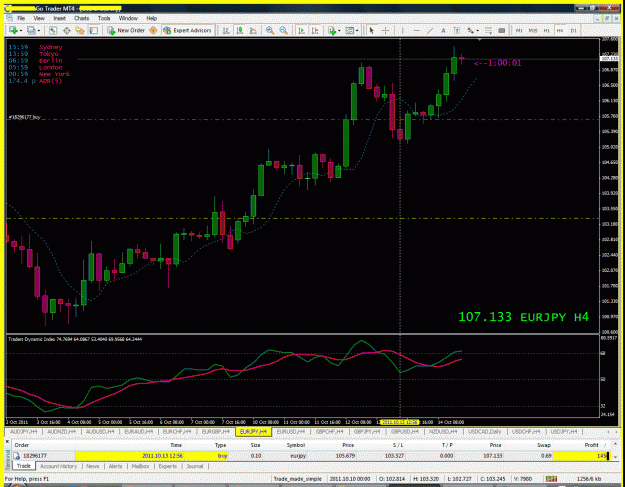Click the Trade_made_simple profile status entry
This screenshot has width=625, height=487.
tap(297, 479)
